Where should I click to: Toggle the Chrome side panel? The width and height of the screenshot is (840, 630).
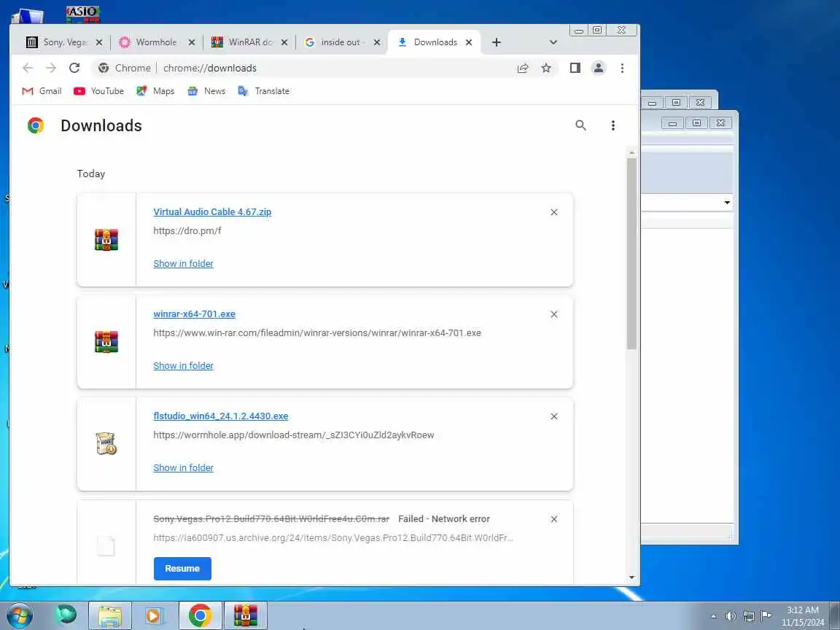[x=575, y=68]
